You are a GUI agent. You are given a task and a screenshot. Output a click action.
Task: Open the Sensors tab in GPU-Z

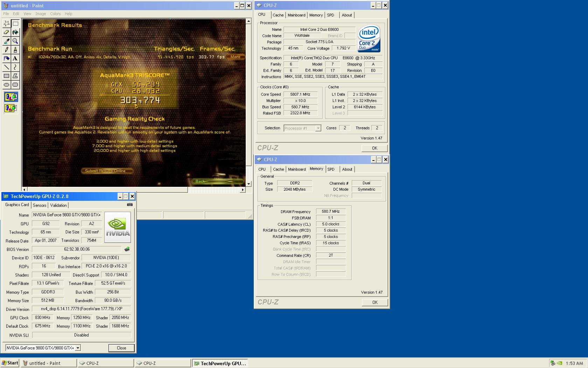[x=40, y=205]
